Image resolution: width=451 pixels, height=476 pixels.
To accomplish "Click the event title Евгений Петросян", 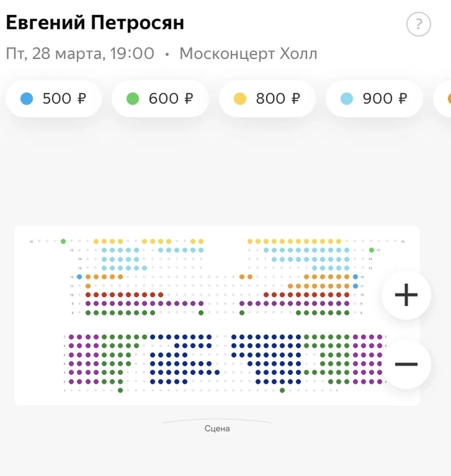I will coord(95,23).
